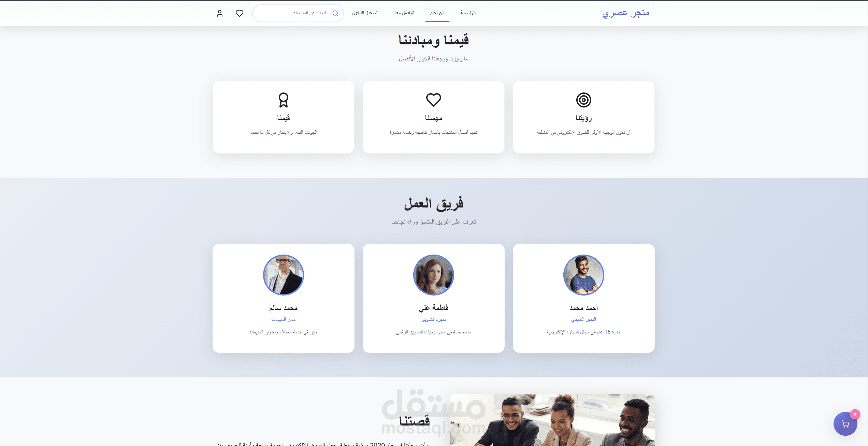The image size is (868, 446).
Task: Click محمد سالم profile photo
Action: (284, 275)
